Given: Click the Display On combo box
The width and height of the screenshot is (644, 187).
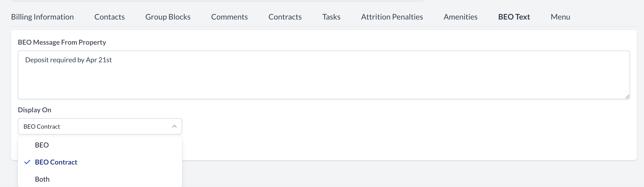Looking at the screenshot, I should point(95,126).
